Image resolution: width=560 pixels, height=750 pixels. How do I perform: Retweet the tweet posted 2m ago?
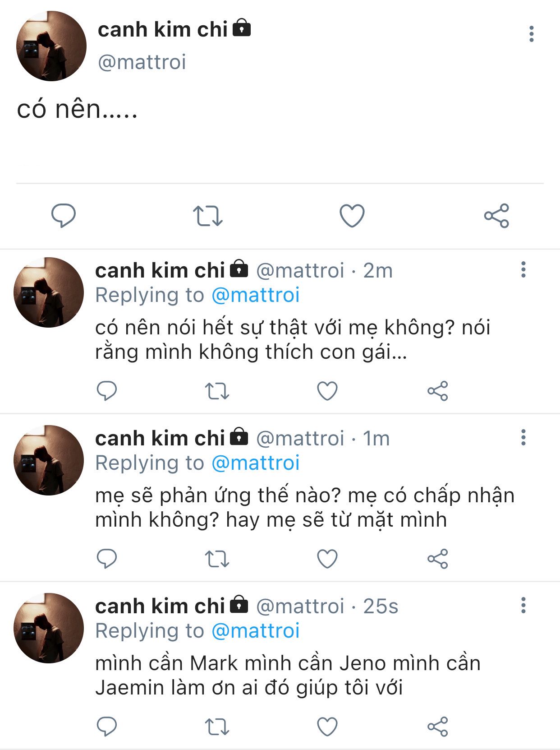click(217, 391)
